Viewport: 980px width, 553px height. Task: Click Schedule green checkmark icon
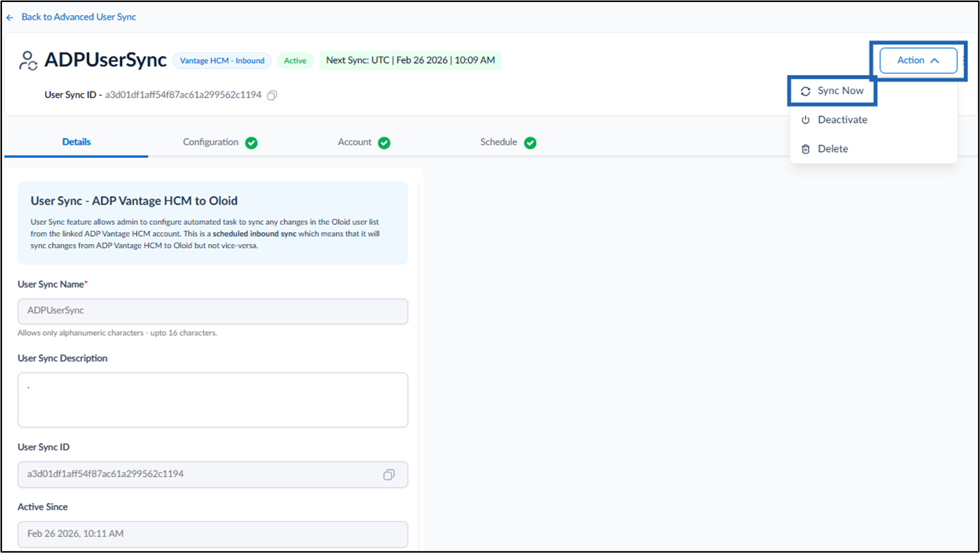pyautogui.click(x=530, y=143)
